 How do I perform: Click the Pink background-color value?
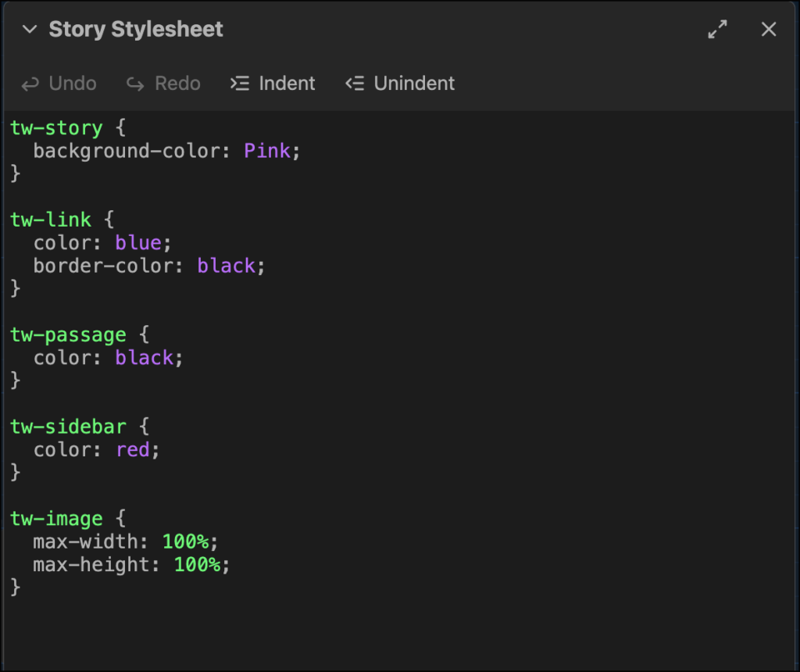pos(266,151)
